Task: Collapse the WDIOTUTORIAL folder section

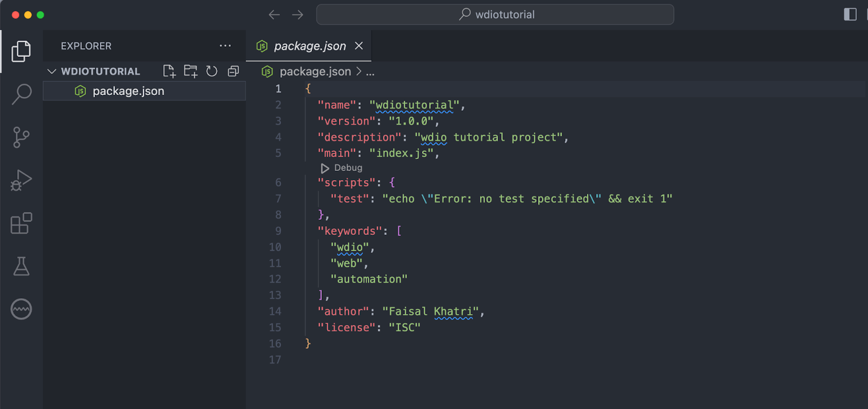Action: (52, 71)
